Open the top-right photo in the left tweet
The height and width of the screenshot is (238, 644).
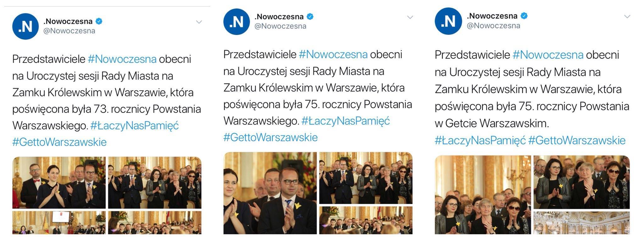point(155,183)
